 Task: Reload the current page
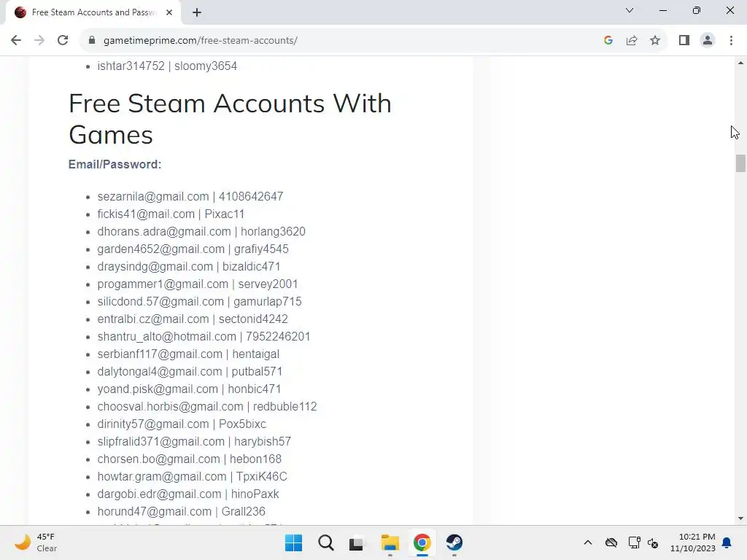coord(63,41)
